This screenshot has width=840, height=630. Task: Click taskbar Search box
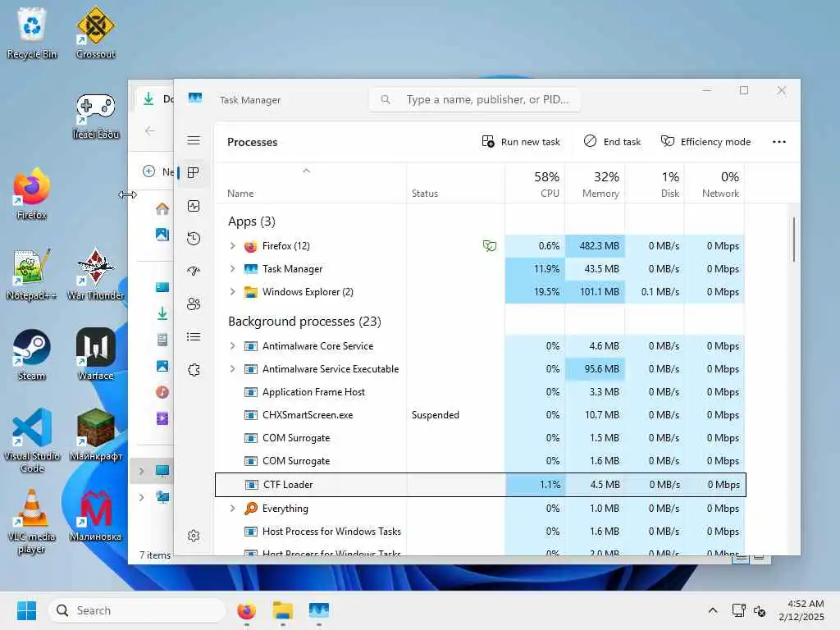(x=137, y=610)
